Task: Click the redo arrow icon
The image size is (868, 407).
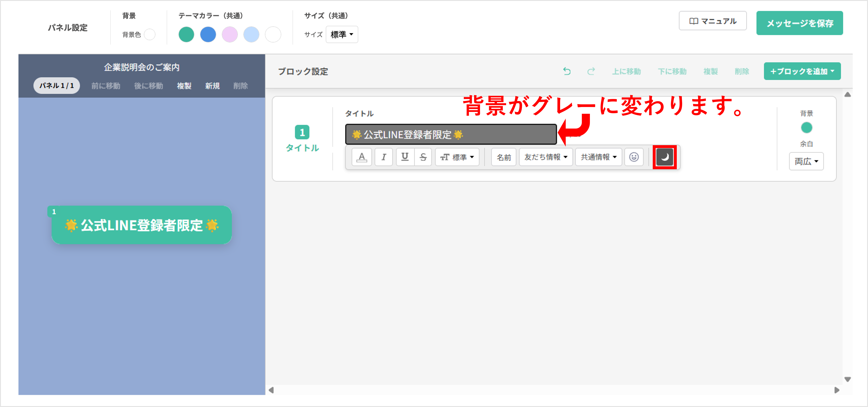Action: (591, 71)
